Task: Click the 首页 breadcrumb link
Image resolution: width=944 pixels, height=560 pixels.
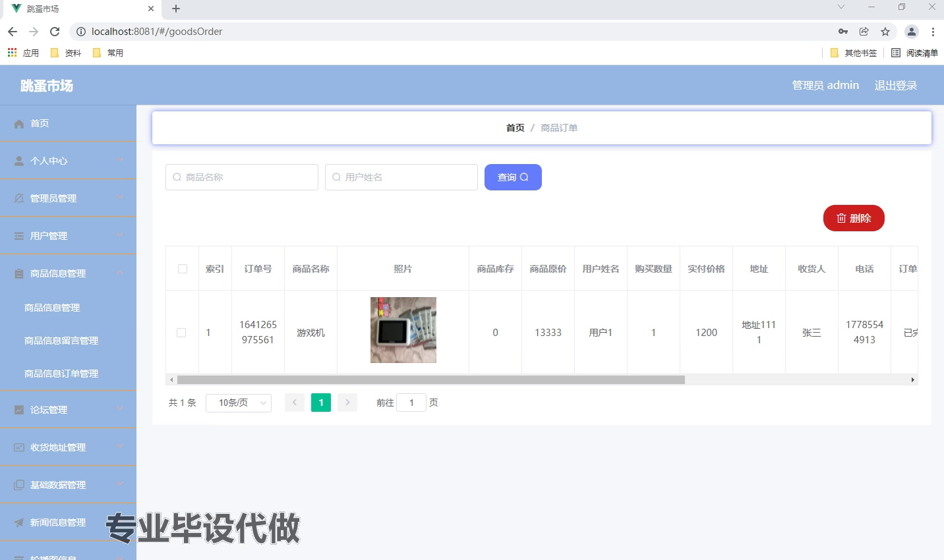Action: point(516,128)
